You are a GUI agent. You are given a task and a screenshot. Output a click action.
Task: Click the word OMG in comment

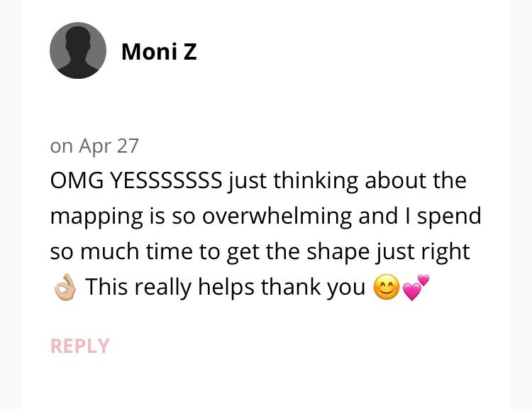(77, 180)
